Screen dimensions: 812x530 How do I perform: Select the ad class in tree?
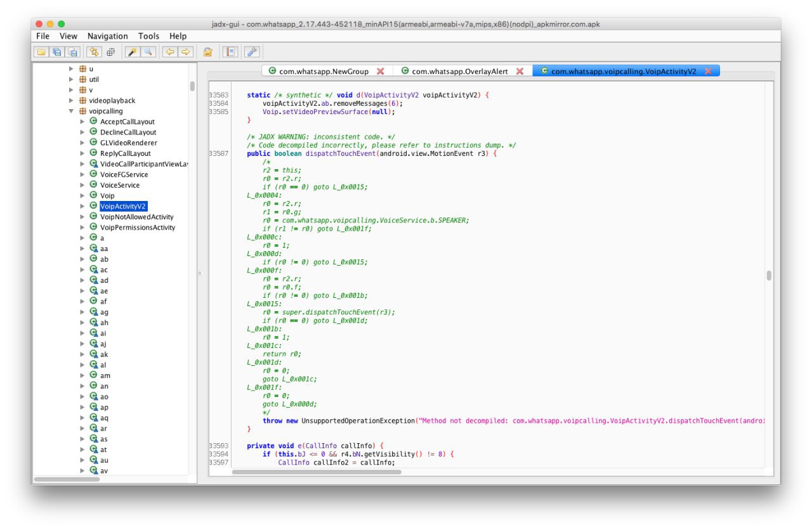point(104,280)
